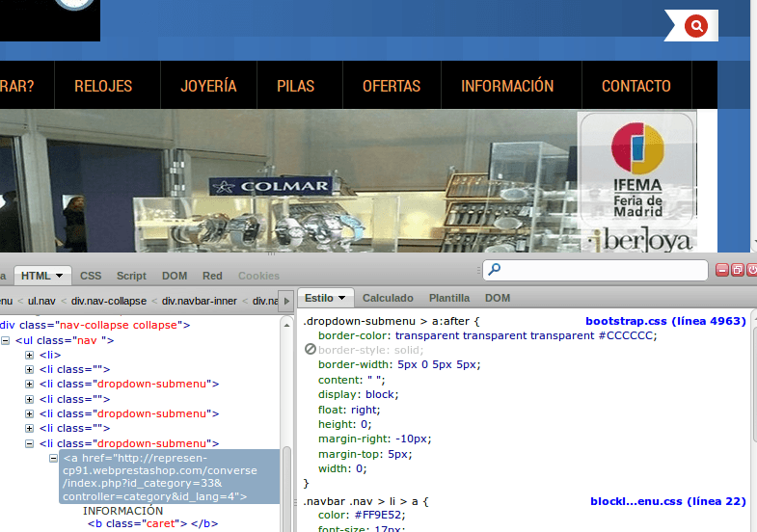Viewport: 757px width, 532px height.
Task: Expand the first plain li node
Action: pos(30,355)
